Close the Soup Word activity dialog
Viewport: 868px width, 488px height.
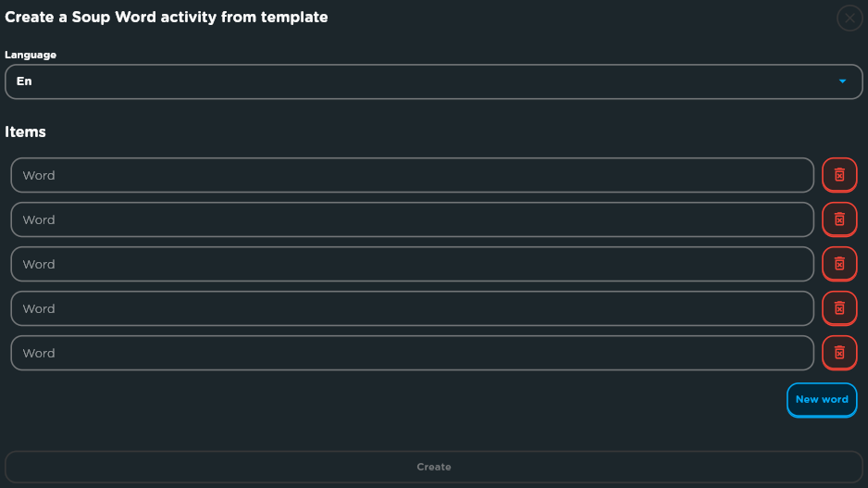pyautogui.click(x=849, y=19)
